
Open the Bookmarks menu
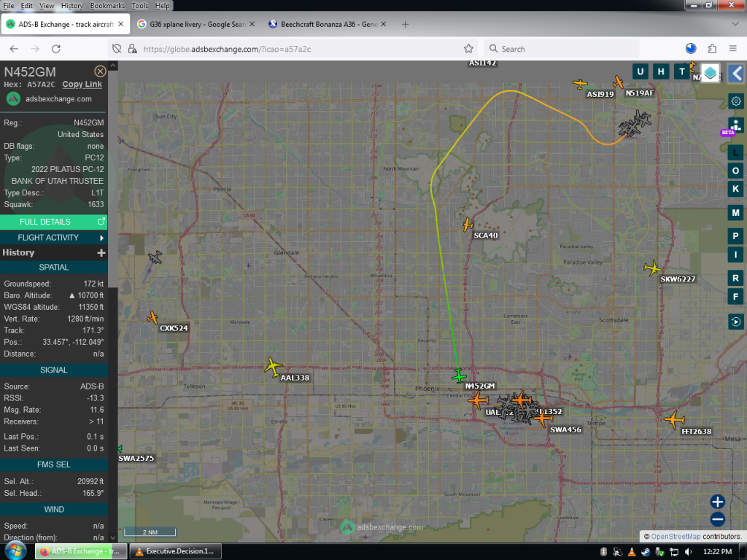tap(107, 6)
